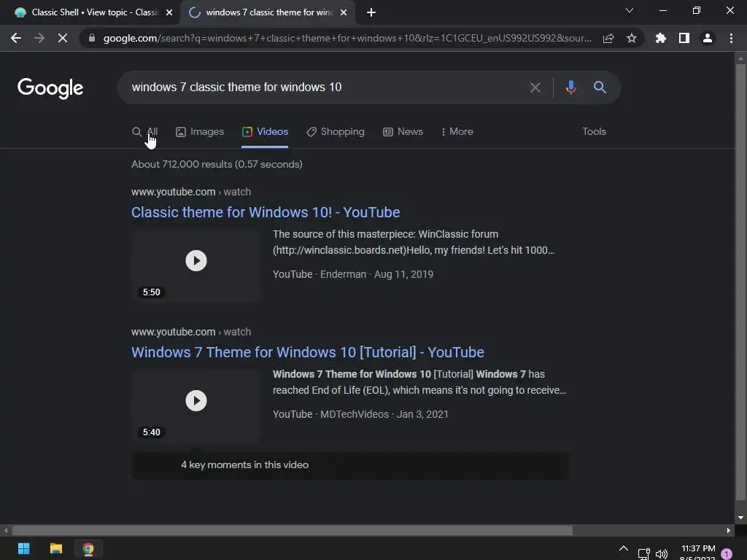Switch to the News results tab
Screen dimensions: 747x560
(403, 131)
